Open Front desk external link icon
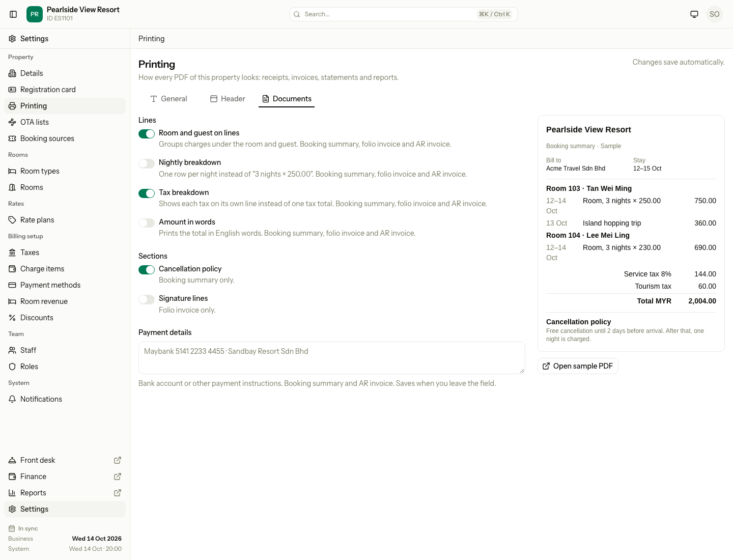Image resolution: width=733 pixels, height=560 pixels. (x=118, y=460)
